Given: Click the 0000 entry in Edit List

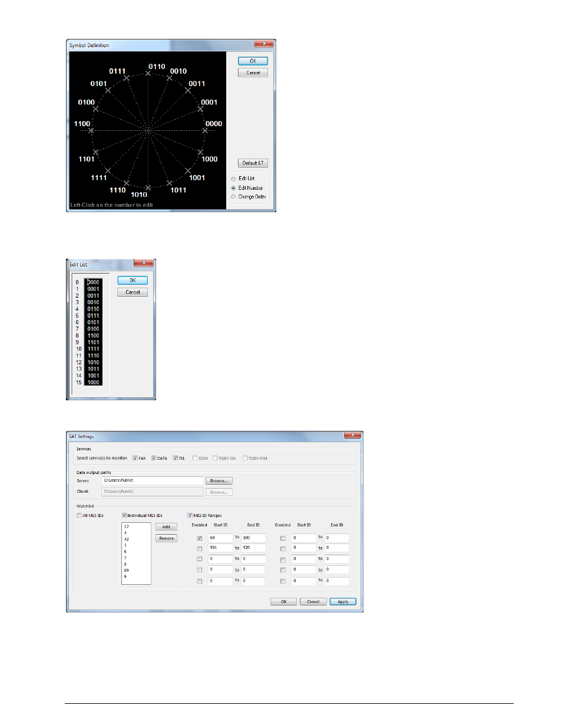Looking at the screenshot, I should click(93, 282).
